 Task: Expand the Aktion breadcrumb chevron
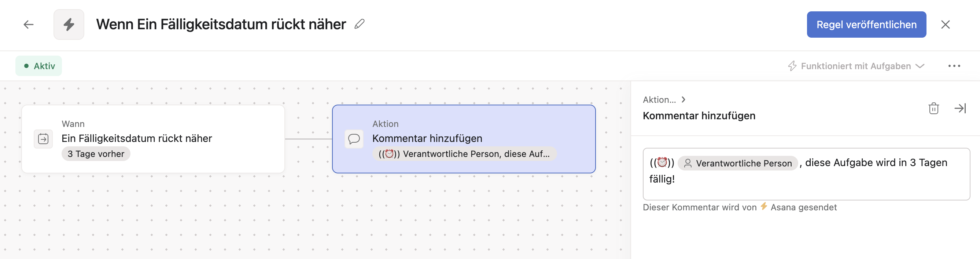[x=684, y=100]
